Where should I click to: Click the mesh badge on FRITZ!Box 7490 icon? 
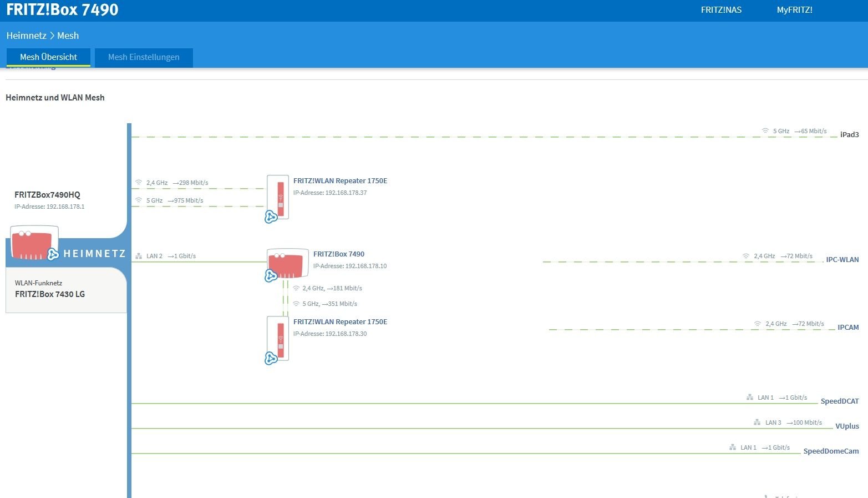[x=271, y=275]
